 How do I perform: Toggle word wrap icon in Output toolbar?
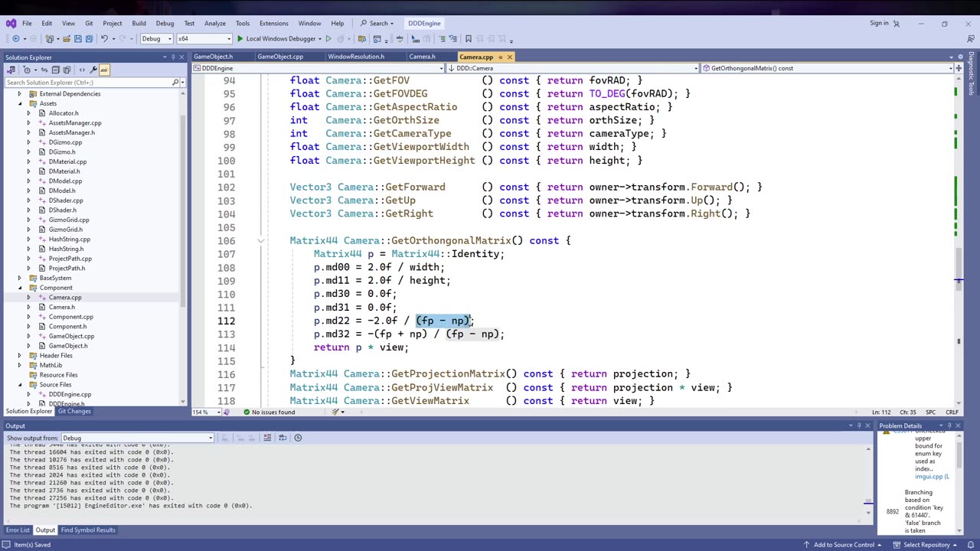click(x=283, y=438)
